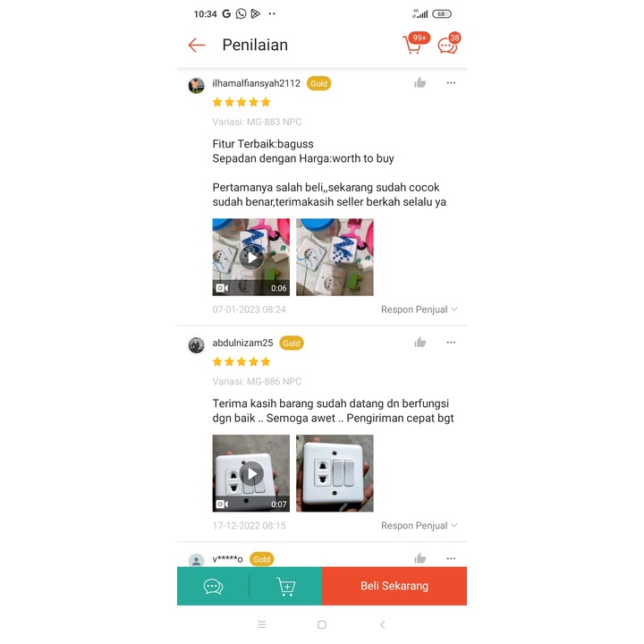Viewport: 644px width, 644px height.
Task: Like abdulnizam25's review with thumbs up
Action: pos(419,342)
